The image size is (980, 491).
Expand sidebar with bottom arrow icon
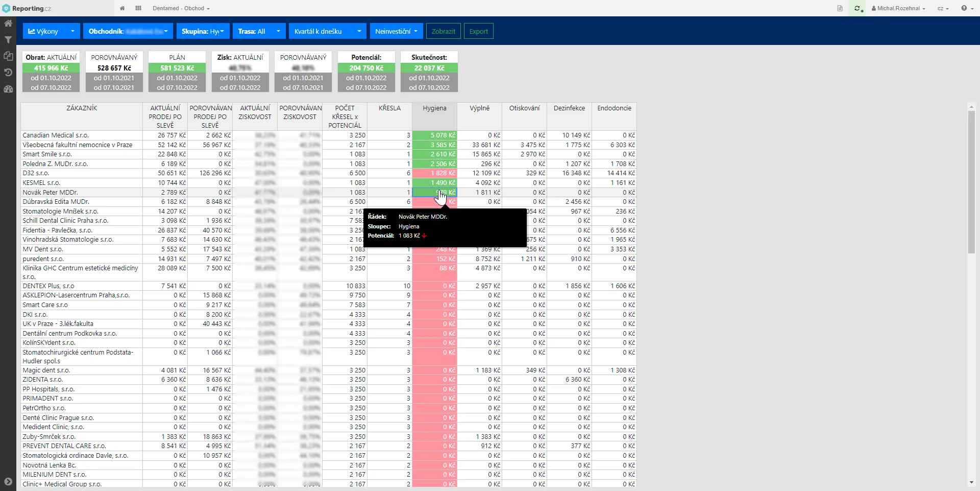pos(8,481)
